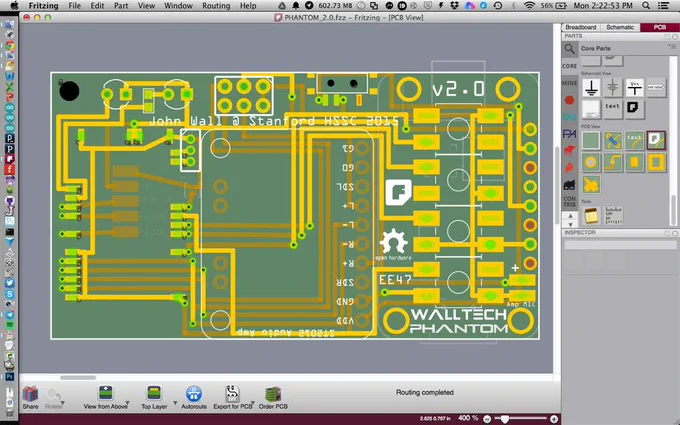The image size is (680, 425).
Task: Select the silkscreen text PCB part
Action: [x=634, y=141]
